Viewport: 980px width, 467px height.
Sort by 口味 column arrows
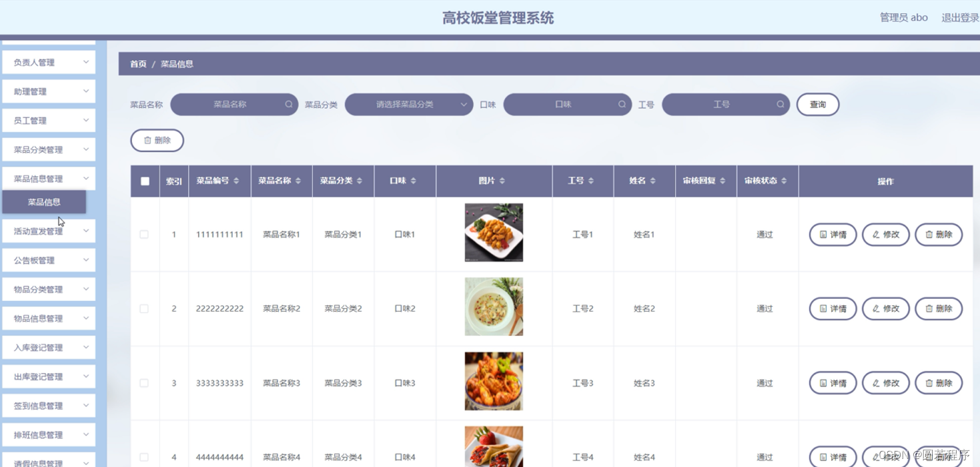coord(413,181)
